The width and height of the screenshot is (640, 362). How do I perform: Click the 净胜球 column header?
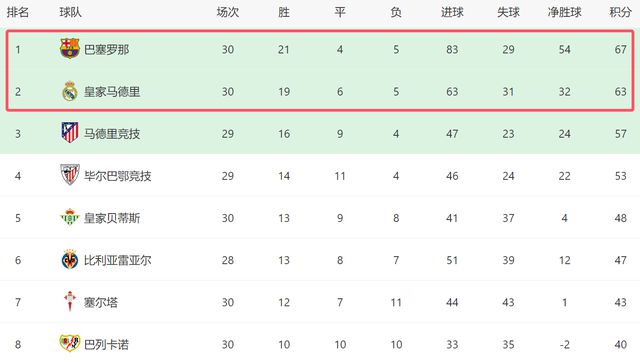(564, 12)
